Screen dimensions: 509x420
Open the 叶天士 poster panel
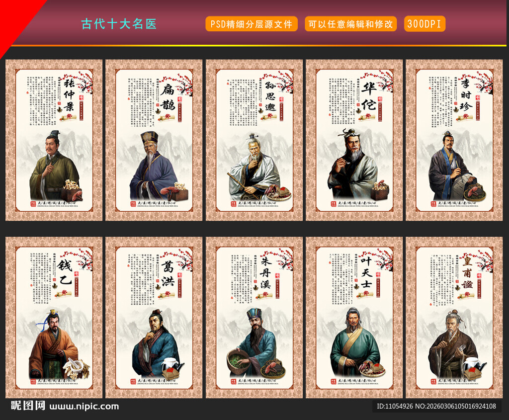[354, 318]
